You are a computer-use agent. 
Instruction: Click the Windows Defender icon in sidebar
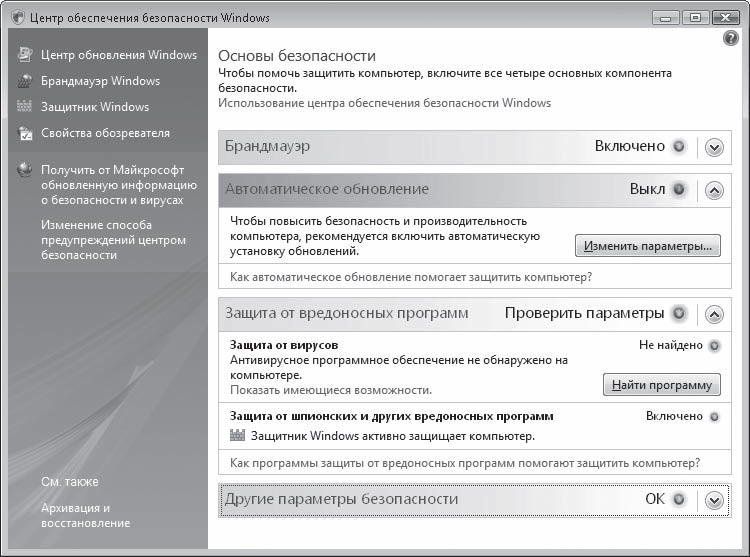click(x=25, y=107)
